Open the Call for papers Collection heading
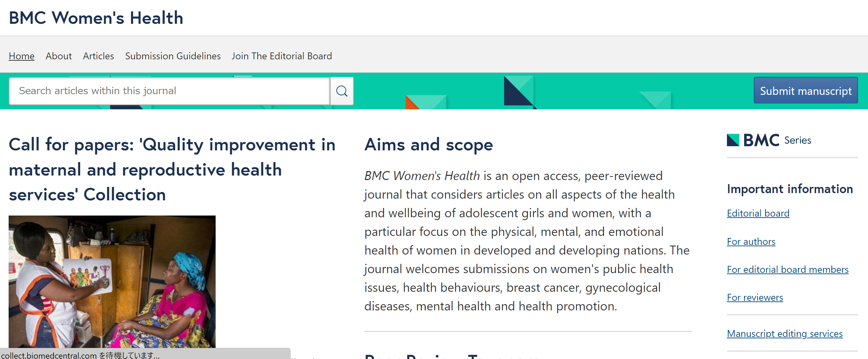This screenshot has width=868, height=359. (x=172, y=169)
